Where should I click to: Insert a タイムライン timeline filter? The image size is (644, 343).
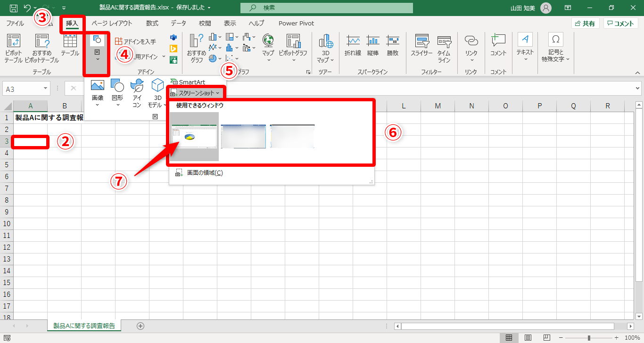point(444,49)
